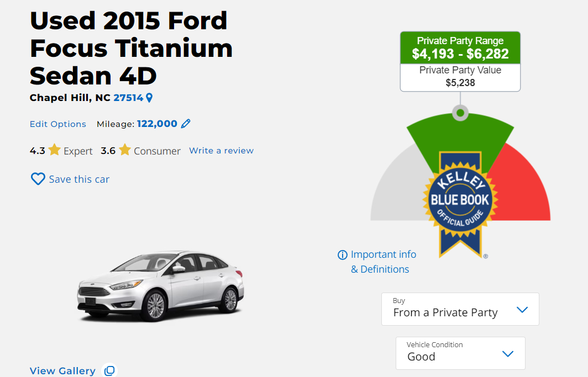Expand the Buy From a Private Party dropdown
Screen dimensions: 588x377
click(x=460, y=309)
